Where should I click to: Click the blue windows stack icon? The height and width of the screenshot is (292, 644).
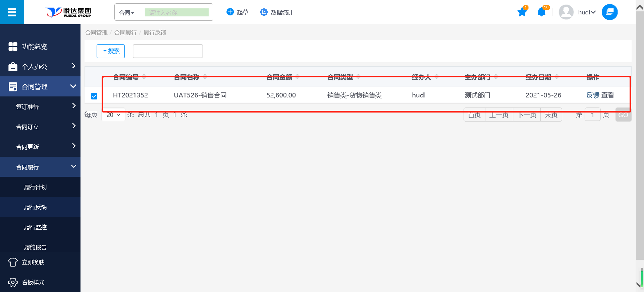click(x=609, y=12)
